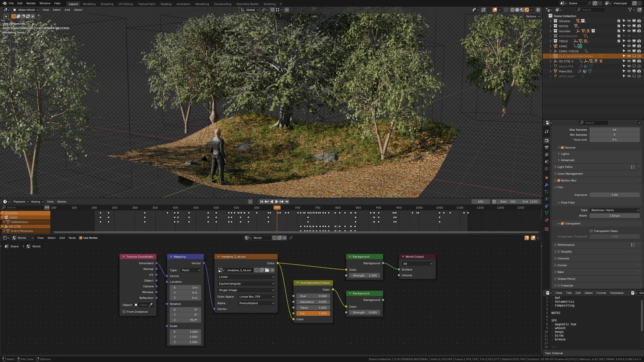Open the Render properties tab
The image size is (644, 362).
coord(547,140)
